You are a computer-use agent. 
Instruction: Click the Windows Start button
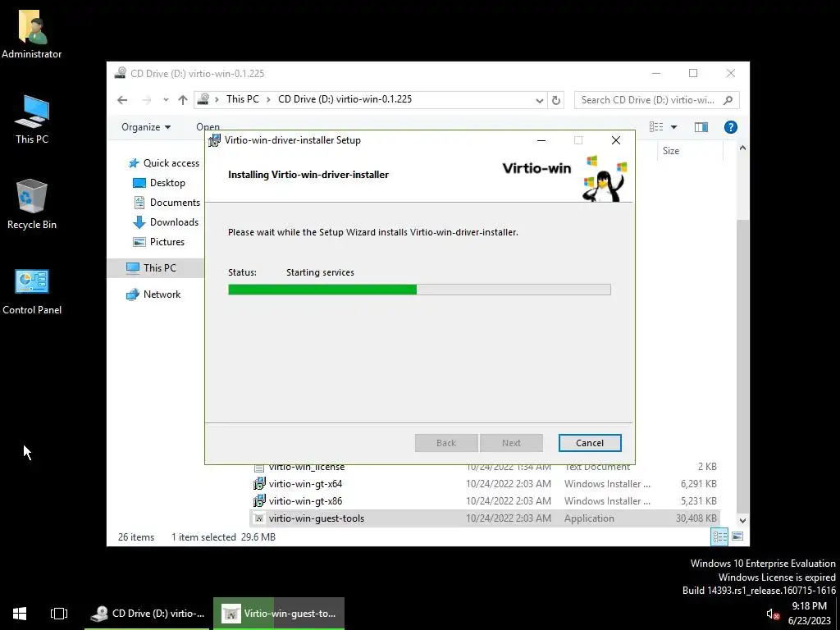tap(20, 614)
